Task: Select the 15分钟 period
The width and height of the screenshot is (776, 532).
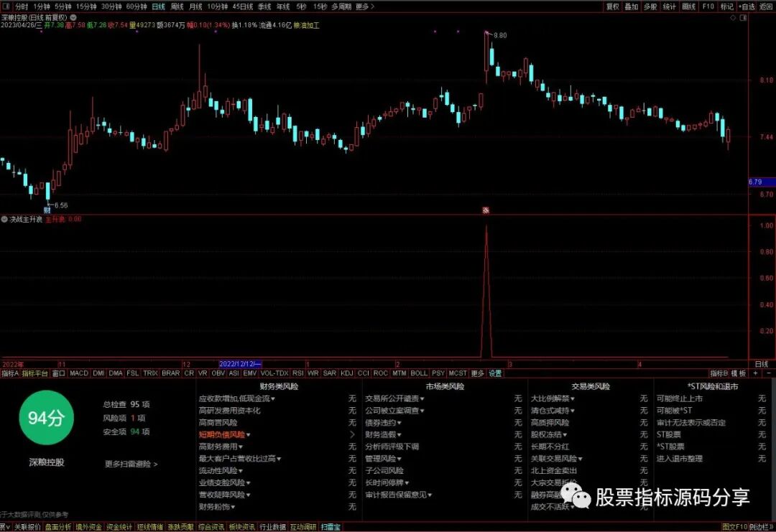Action: (x=86, y=6)
